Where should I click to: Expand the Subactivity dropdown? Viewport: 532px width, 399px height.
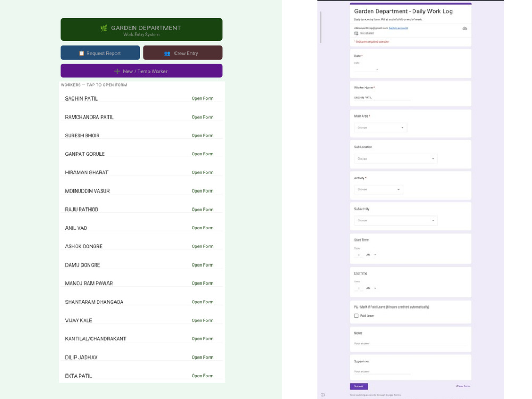pyautogui.click(x=396, y=221)
